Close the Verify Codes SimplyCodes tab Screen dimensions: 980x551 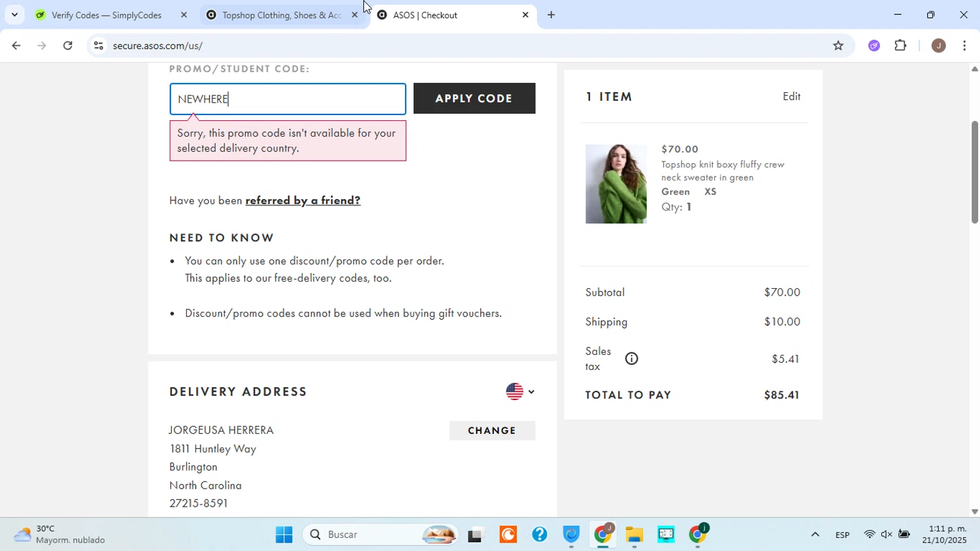[184, 14]
